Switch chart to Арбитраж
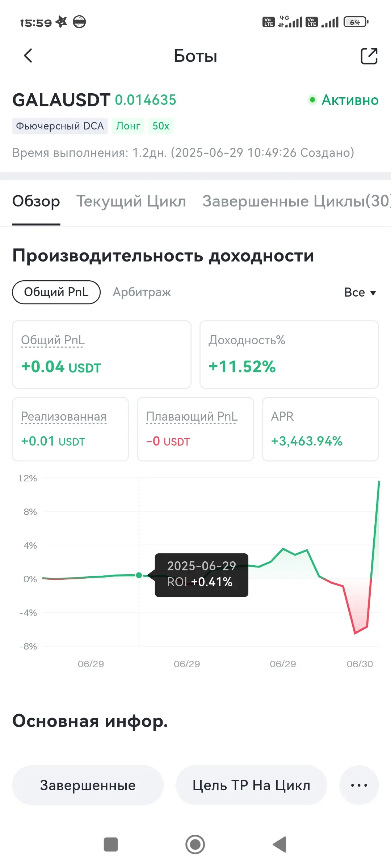 pyautogui.click(x=142, y=292)
